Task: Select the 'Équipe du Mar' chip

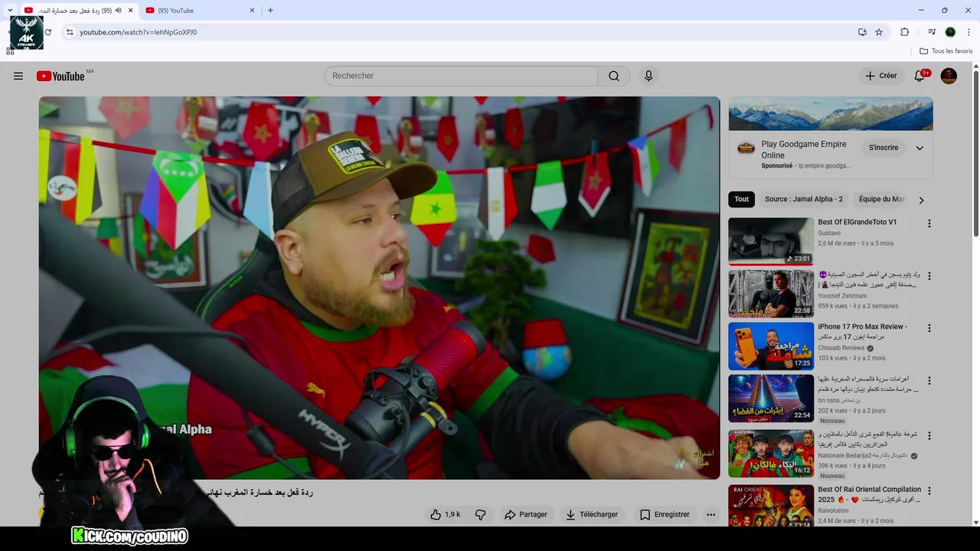Action: [x=881, y=199]
